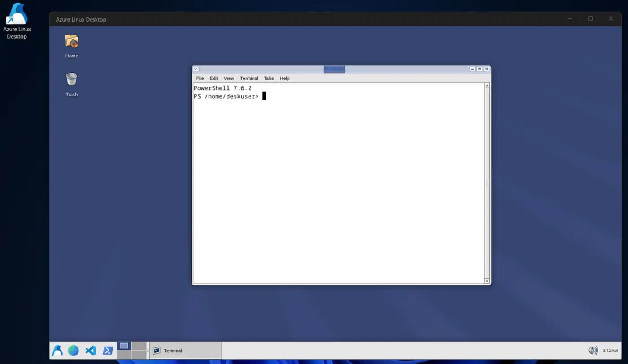This screenshot has height=364, width=628.
Task: Open the View menu in Terminal
Action: (x=229, y=78)
